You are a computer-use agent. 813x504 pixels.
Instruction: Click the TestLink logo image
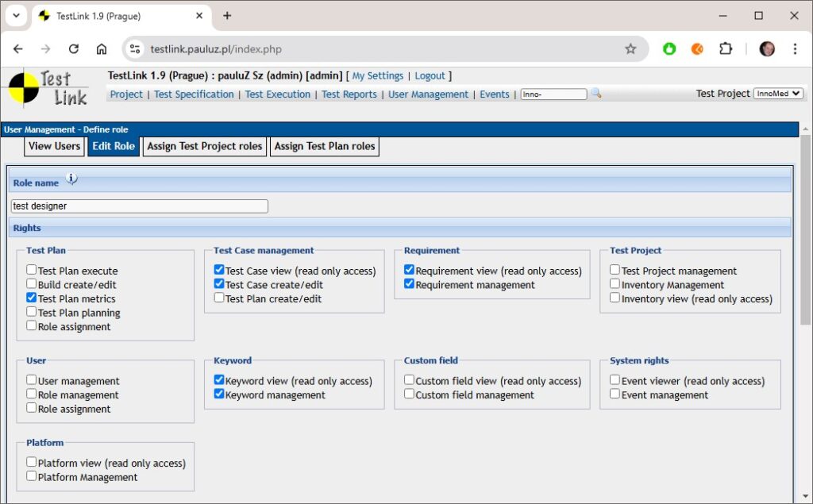[48, 89]
